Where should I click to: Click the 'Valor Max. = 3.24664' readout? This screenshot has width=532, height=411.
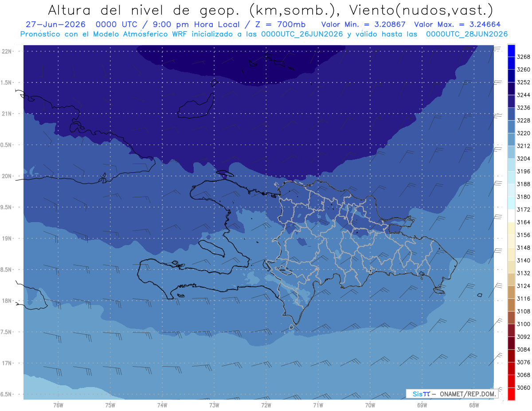click(x=458, y=24)
